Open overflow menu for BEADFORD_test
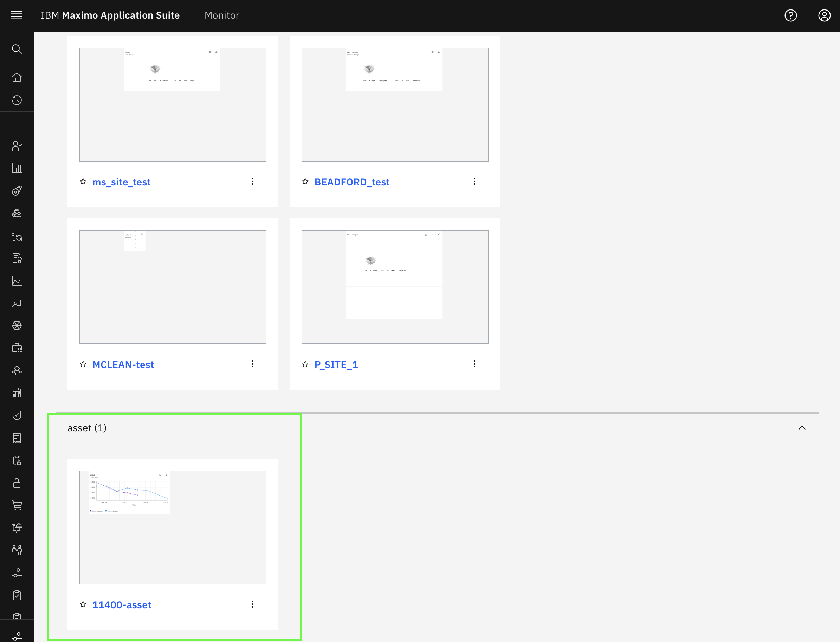The image size is (840, 642). 474,182
